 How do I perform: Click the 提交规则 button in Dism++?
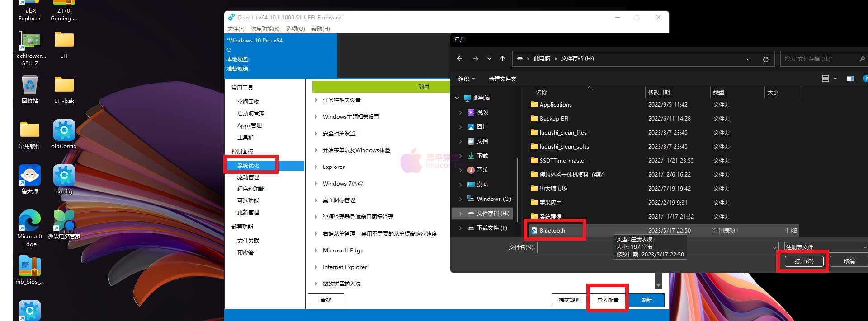570,300
